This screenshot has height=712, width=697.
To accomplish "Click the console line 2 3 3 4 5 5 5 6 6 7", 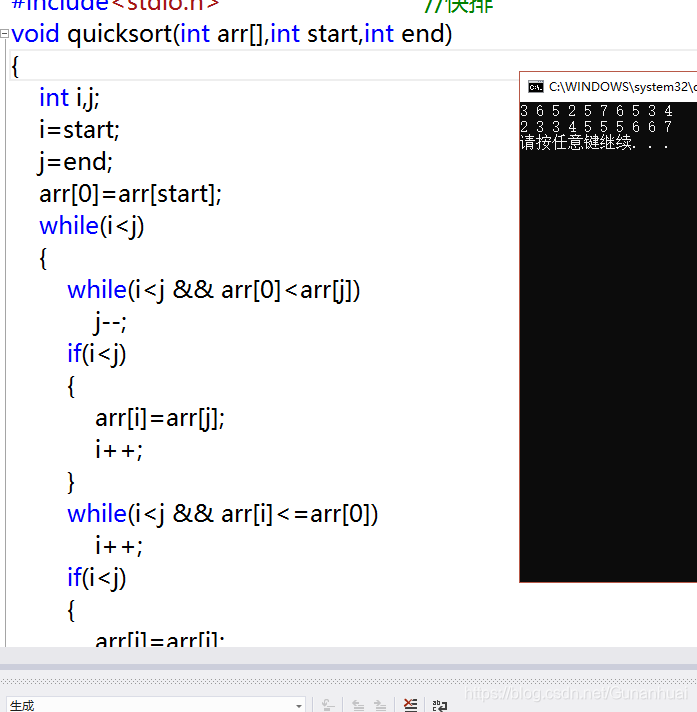I will tap(596, 127).
